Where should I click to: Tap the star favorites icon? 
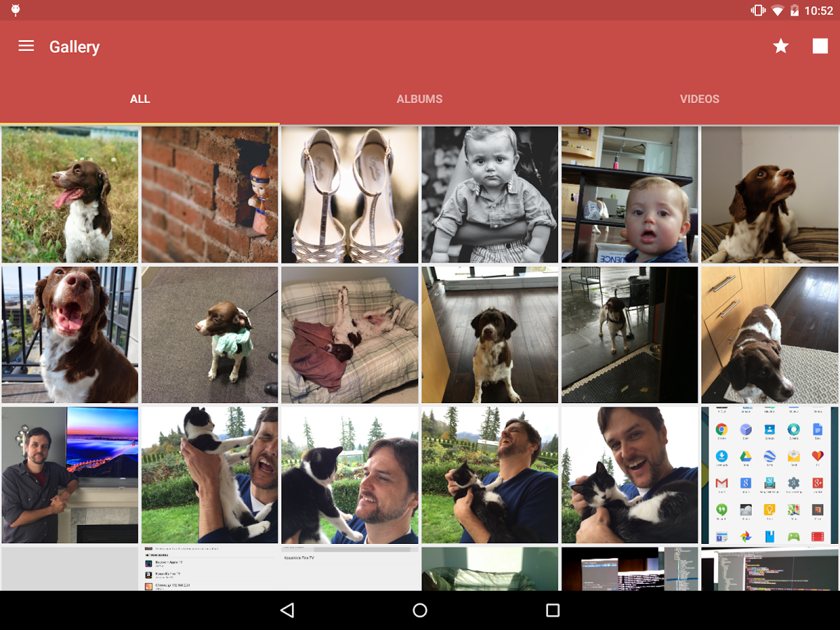pyautogui.click(x=780, y=46)
